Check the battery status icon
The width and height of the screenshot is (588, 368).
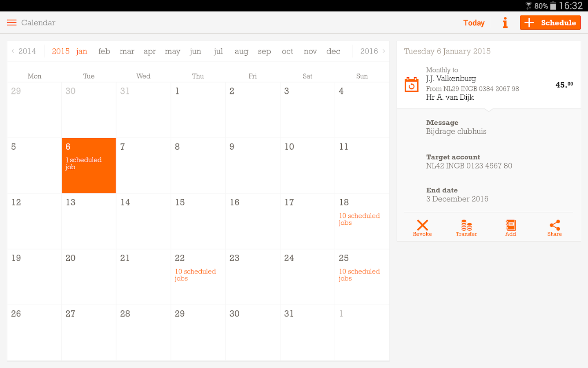click(553, 6)
